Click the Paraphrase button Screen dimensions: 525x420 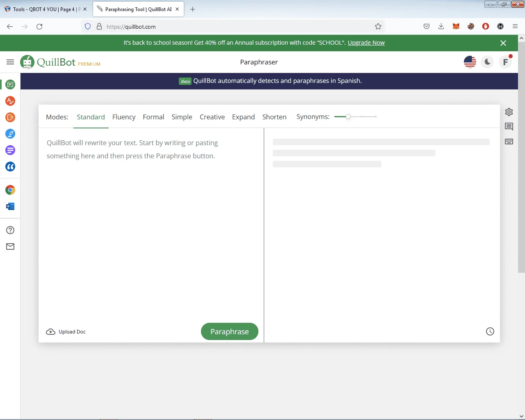230,331
